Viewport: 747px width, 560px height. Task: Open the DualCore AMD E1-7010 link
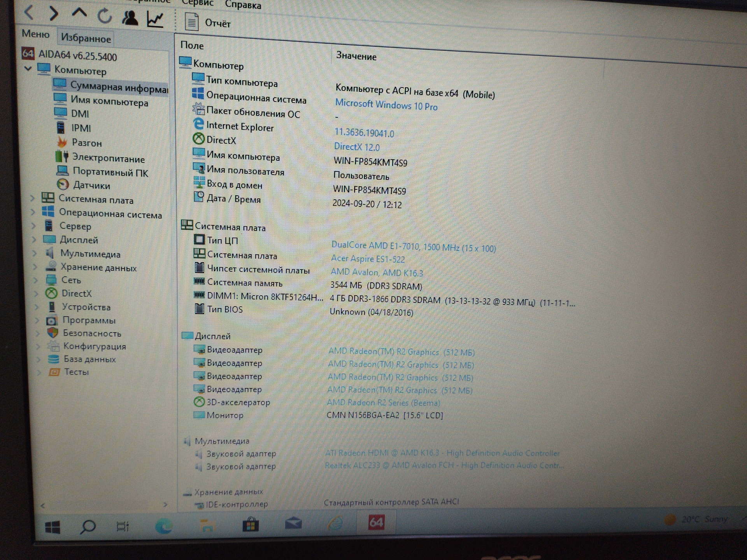click(414, 247)
